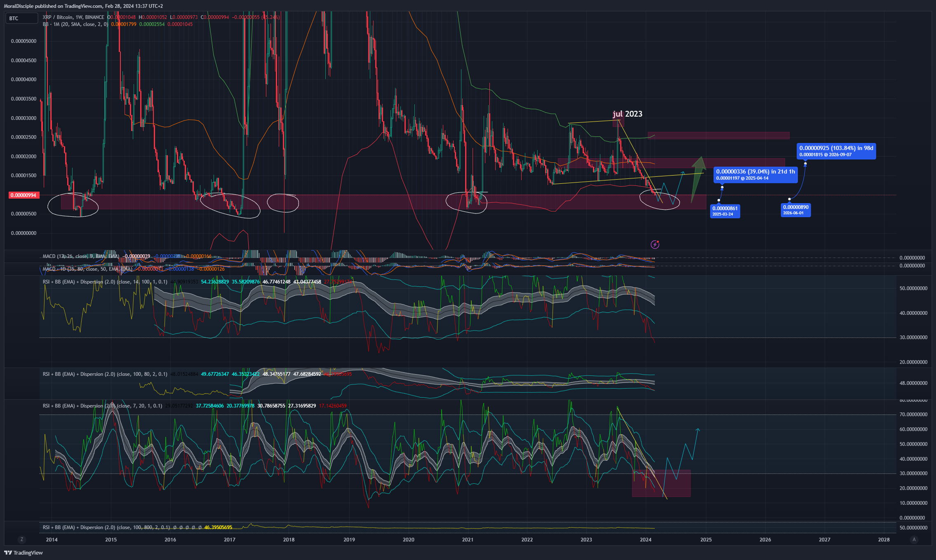
Task: Click the cyan RSI value 54.23628829
Action: [x=215, y=282]
